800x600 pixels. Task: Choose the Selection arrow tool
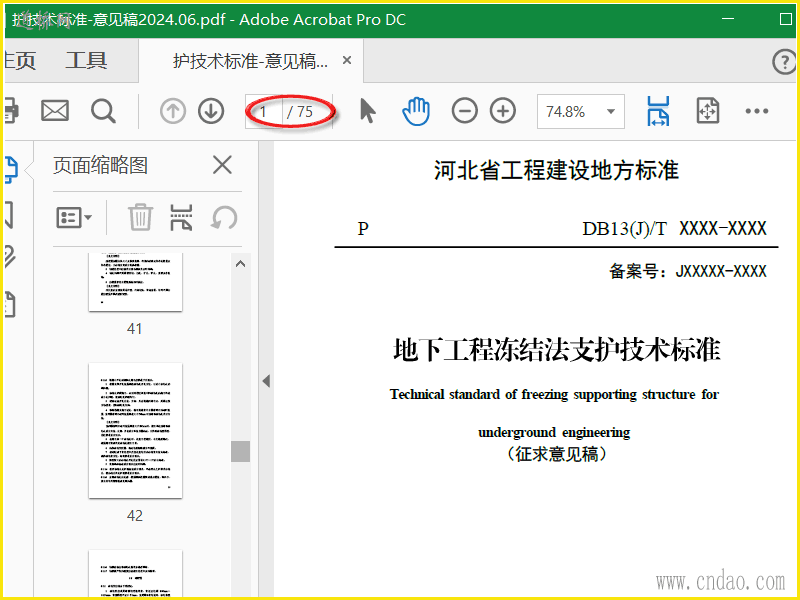coord(367,111)
